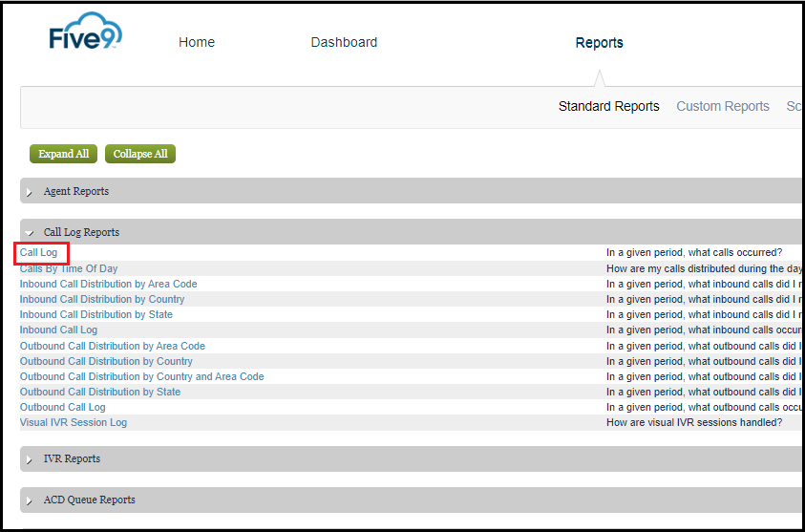805x532 pixels.
Task: Click the Five9 logo
Action: click(86, 32)
